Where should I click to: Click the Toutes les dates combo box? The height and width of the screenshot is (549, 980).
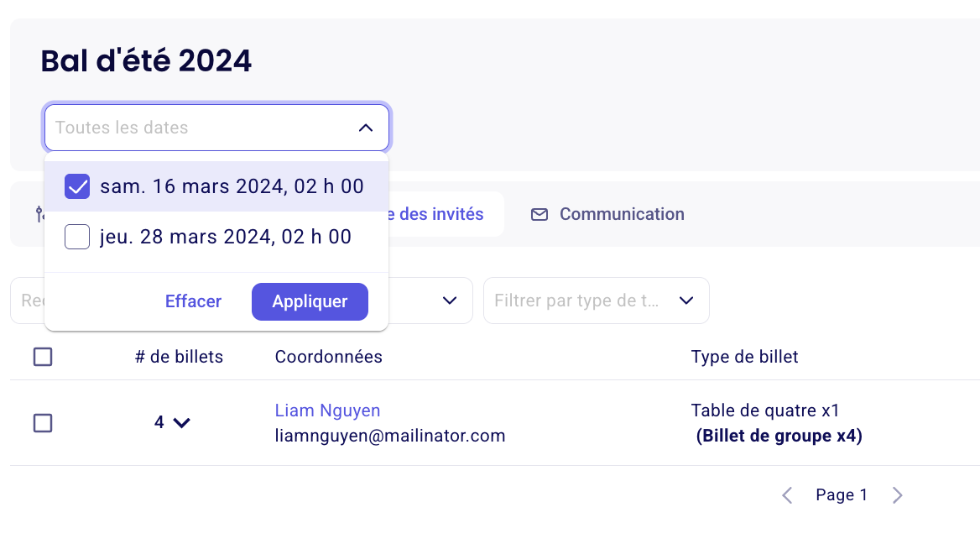(216, 128)
